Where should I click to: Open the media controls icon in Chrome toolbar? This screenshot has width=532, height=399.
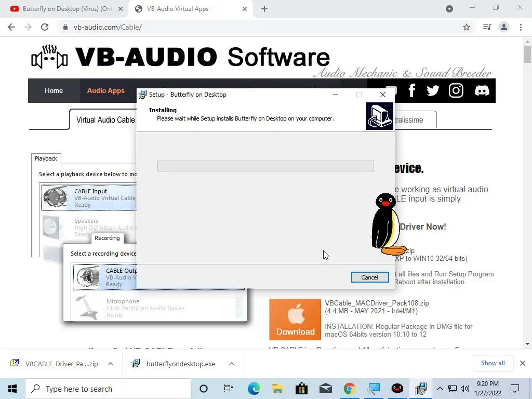coord(487,27)
